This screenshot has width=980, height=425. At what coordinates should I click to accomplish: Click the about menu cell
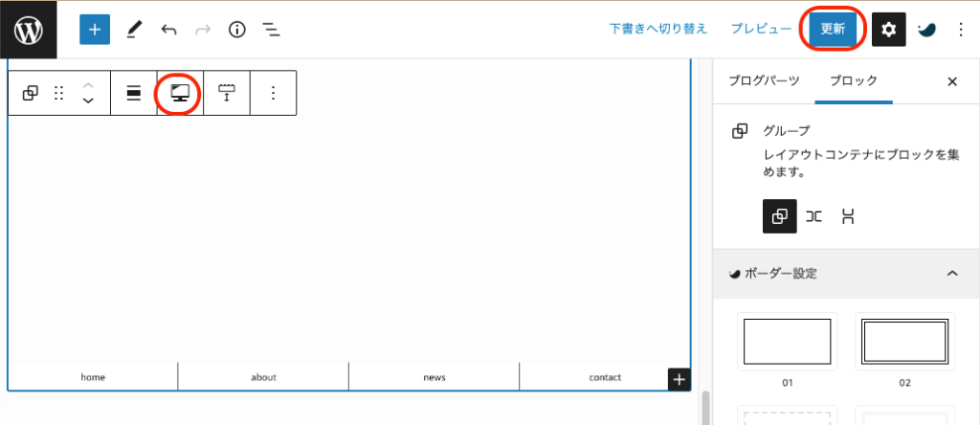pyautogui.click(x=263, y=377)
